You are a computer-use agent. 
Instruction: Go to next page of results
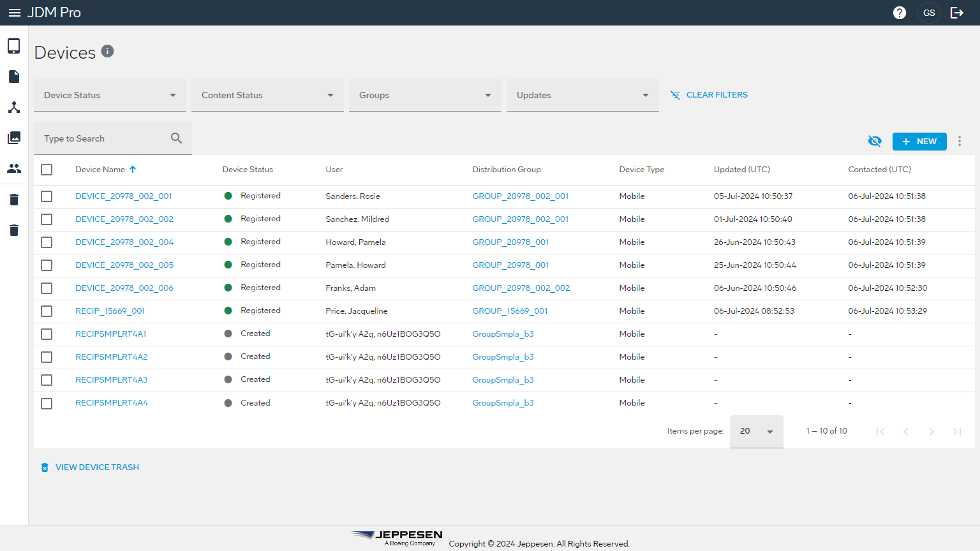click(x=932, y=432)
